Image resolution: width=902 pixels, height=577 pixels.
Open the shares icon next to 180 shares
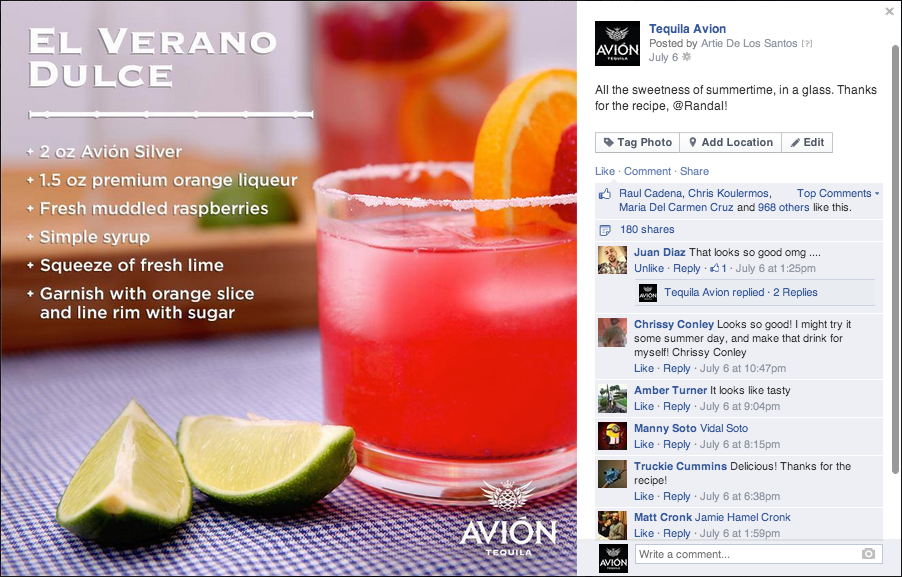tap(605, 230)
